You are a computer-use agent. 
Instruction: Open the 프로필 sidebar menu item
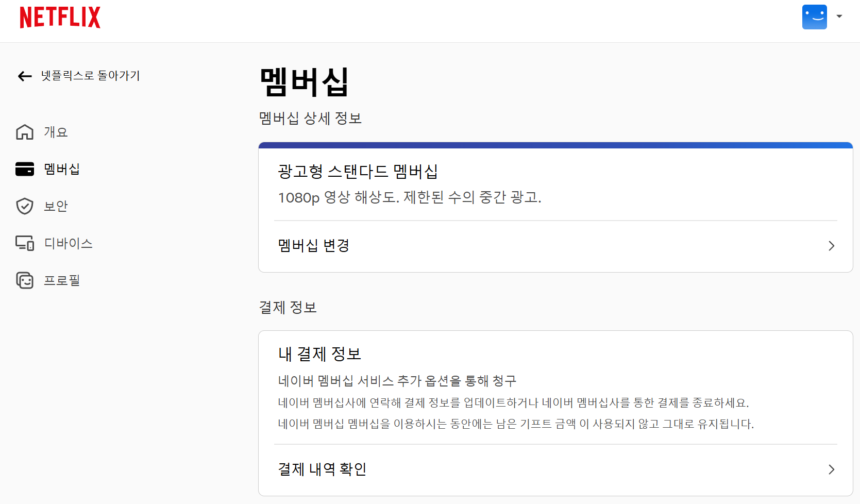click(62, 280)
